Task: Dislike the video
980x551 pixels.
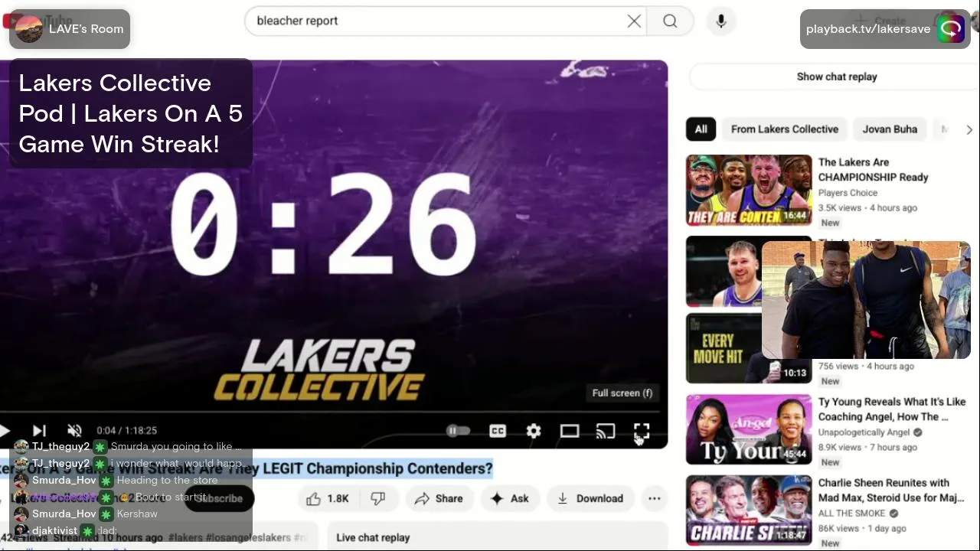Action: (378, 498)
